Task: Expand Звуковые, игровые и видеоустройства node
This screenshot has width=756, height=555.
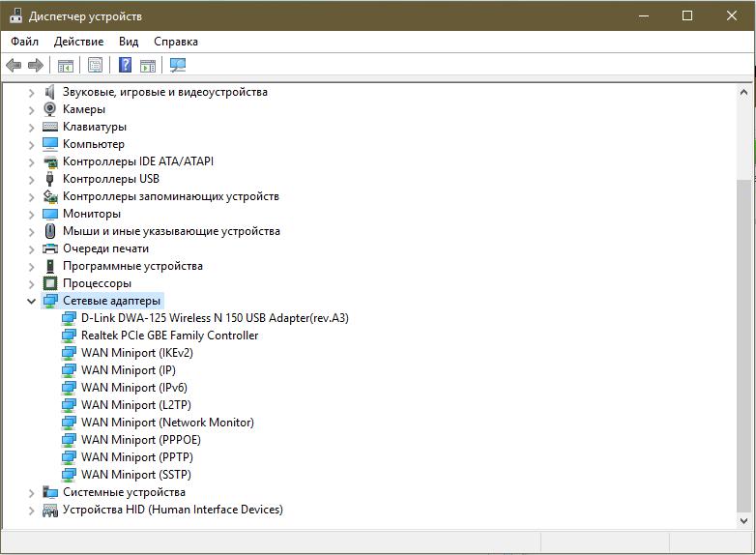Action: tap(31, 92)
